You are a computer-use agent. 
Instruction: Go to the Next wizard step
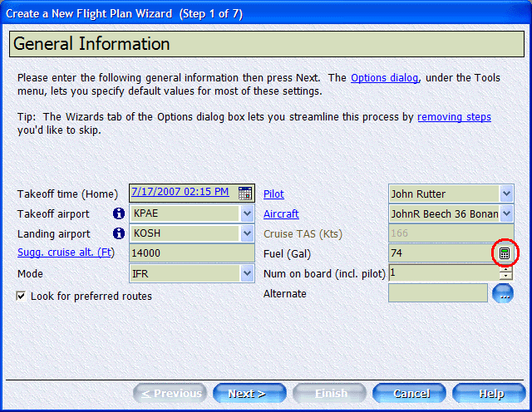click(x=249, y=394)
